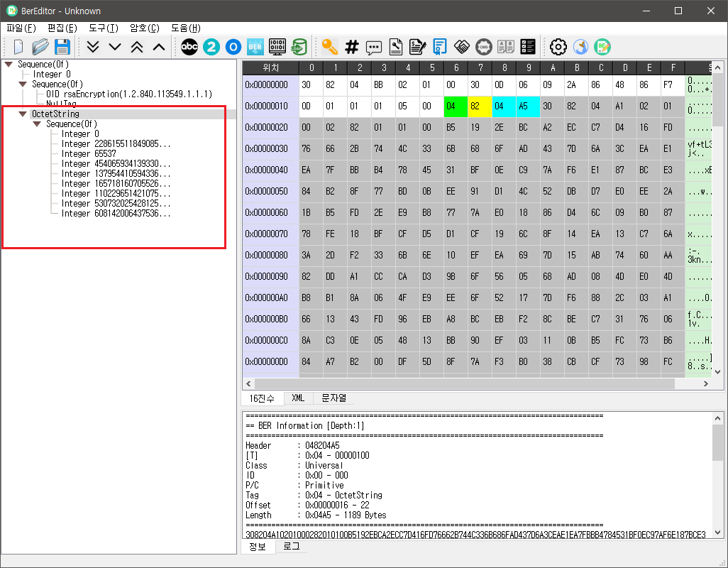Viewport: 728px width, 568px height.
Task: Click the round CMS badge icon
Action: (x=484, y=47)
